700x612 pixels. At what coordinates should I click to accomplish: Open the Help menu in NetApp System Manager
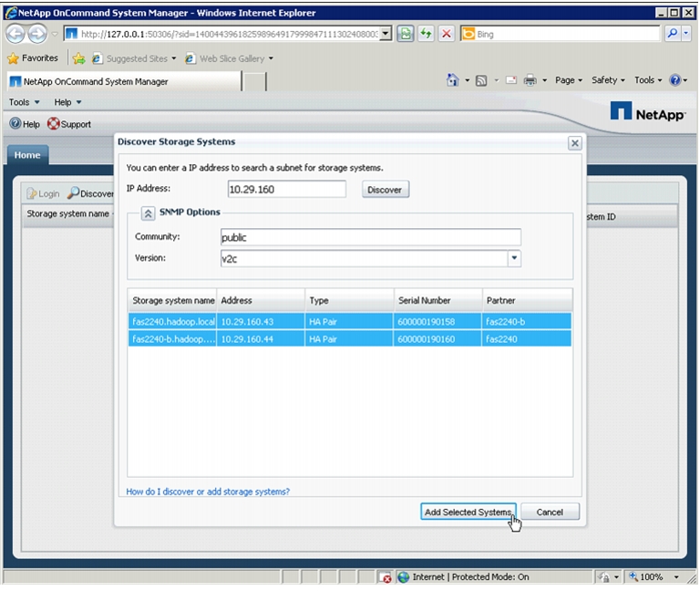(x=67, y=102)
